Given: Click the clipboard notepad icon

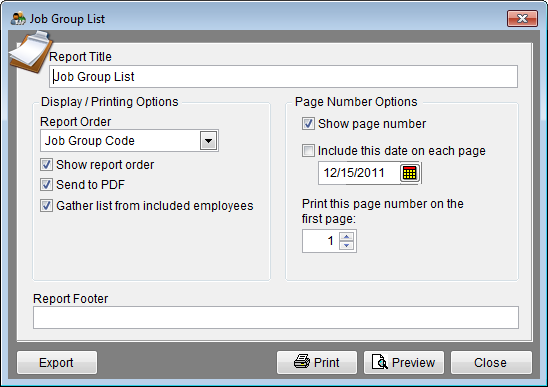Looking at the screenshot, I should (x=31, y=52).
